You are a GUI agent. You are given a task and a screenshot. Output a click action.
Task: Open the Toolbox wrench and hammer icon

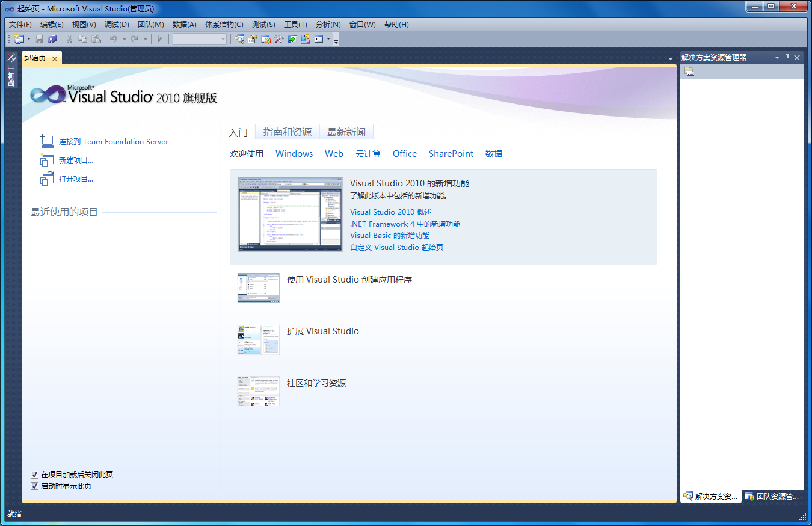[278, 39]
